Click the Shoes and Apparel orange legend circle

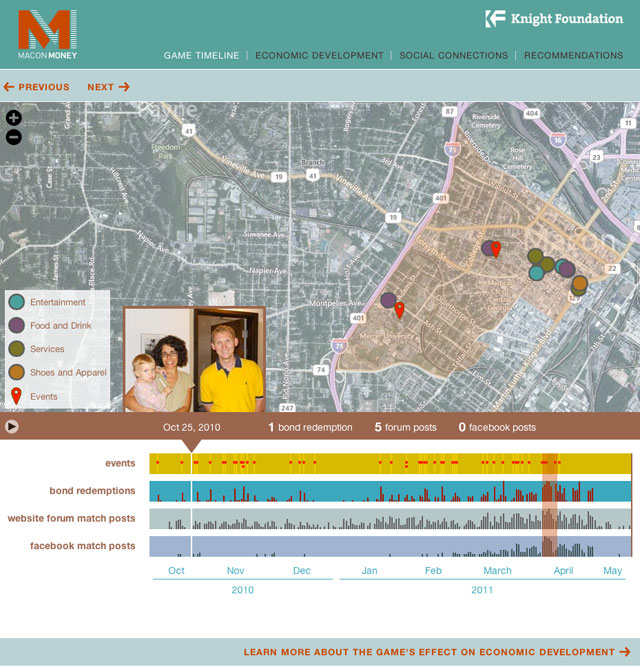coord(16,372)
